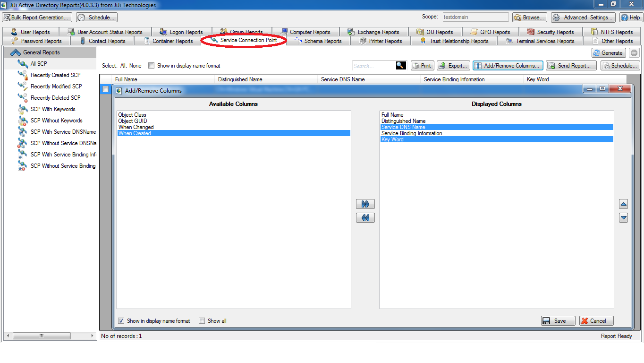The image size is (644, 363).
Task: Click the search magnifier icon
Action: point(401,66)
